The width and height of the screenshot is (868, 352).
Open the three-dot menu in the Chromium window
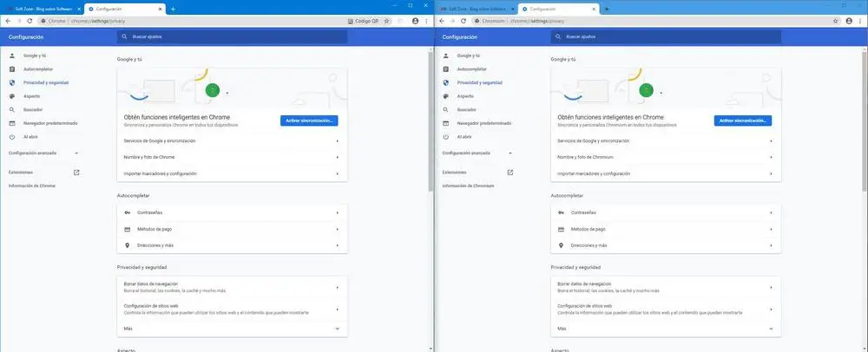coord(860,21)
